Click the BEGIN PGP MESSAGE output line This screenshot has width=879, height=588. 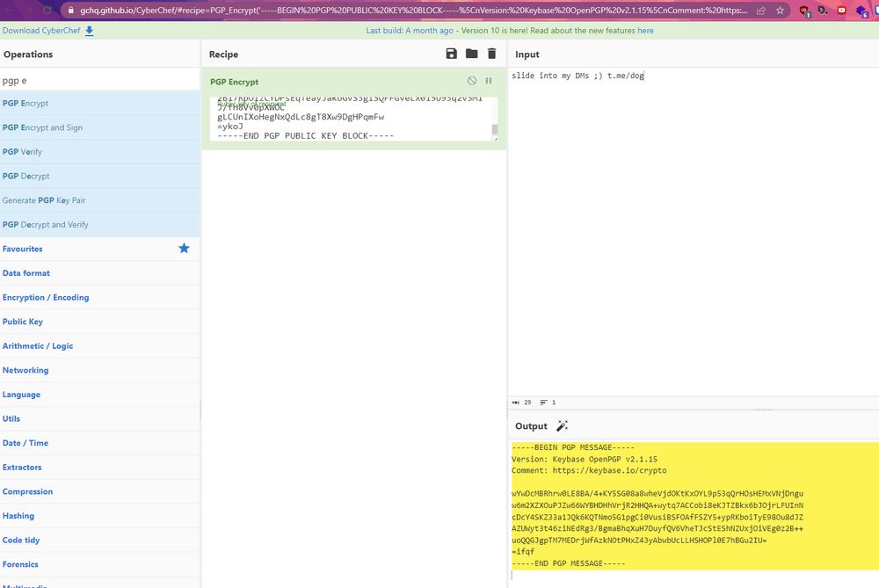[x=573, y=447]
